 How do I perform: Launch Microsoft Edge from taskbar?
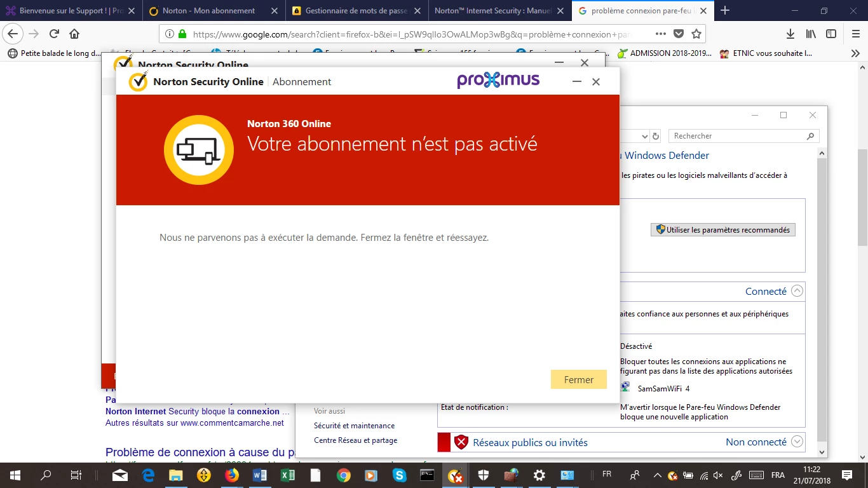pos(149,475)
